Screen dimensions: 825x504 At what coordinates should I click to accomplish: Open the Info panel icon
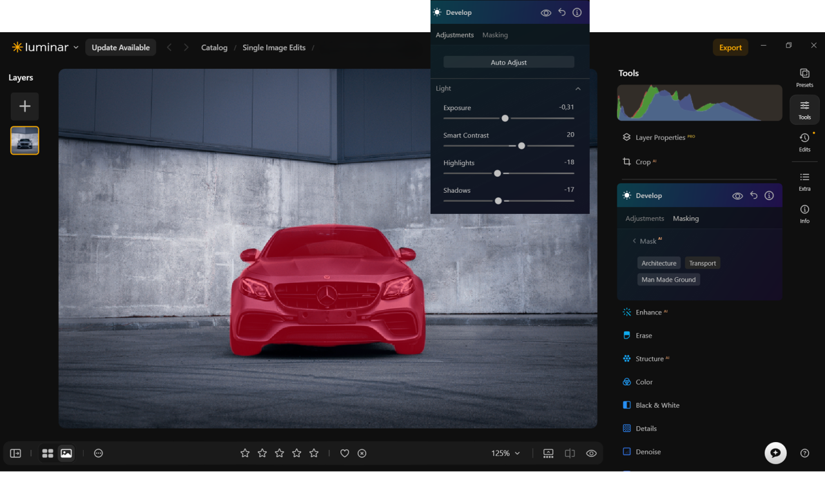[804, 213]
